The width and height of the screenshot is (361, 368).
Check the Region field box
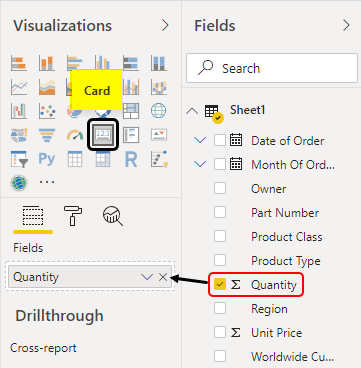(x=220, y=308)
